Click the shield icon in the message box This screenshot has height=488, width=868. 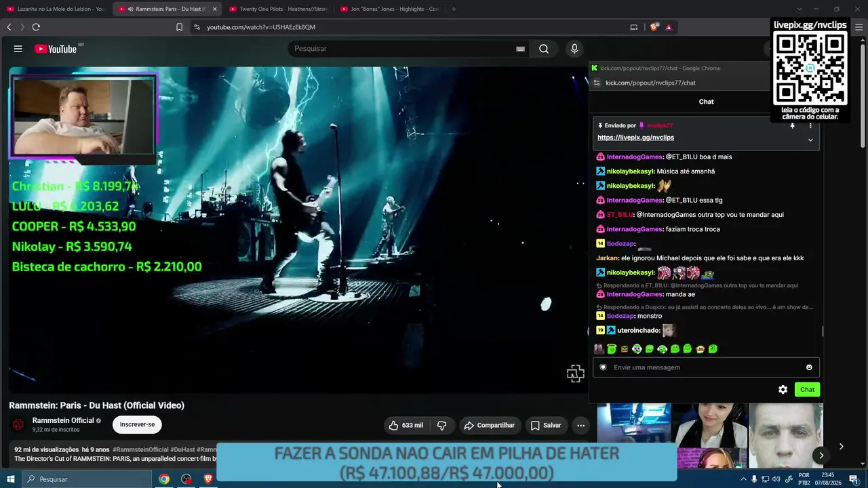pos(603,367)
